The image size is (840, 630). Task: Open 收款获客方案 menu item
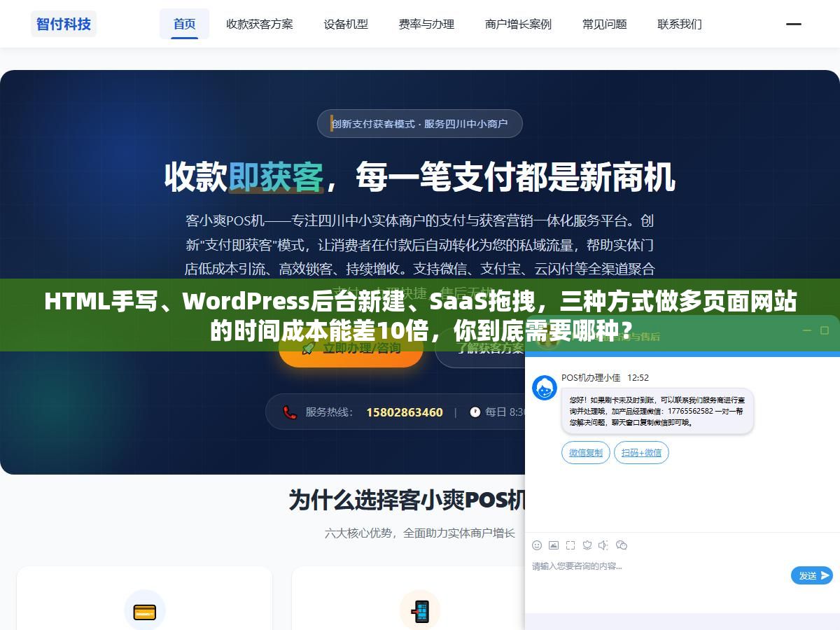(260, 24)
